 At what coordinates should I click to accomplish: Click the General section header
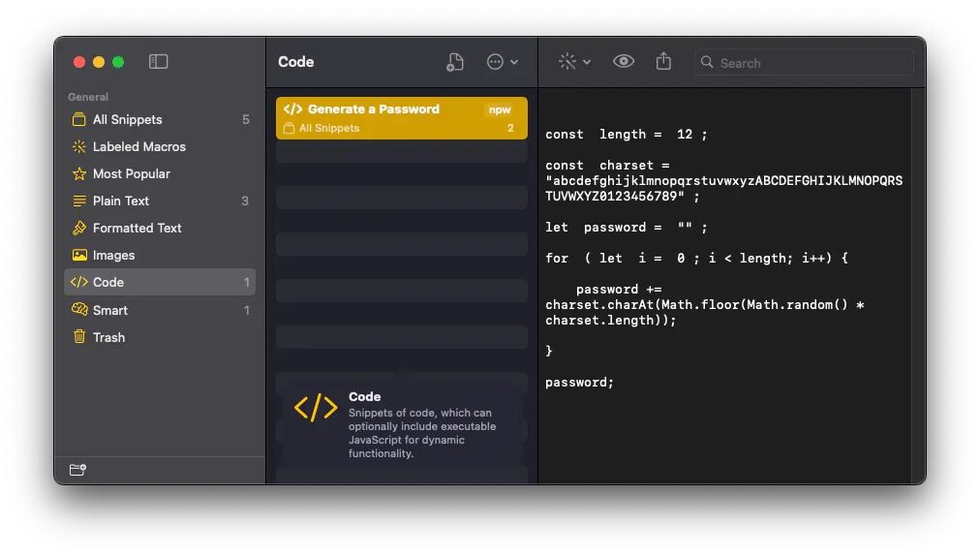coord(88,97)
